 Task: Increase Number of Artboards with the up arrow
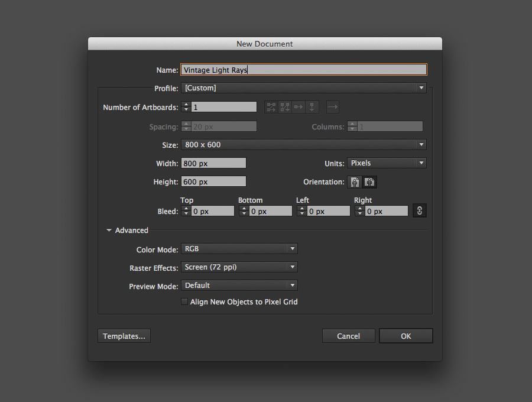pyautogui.click(x=186, y=104)
